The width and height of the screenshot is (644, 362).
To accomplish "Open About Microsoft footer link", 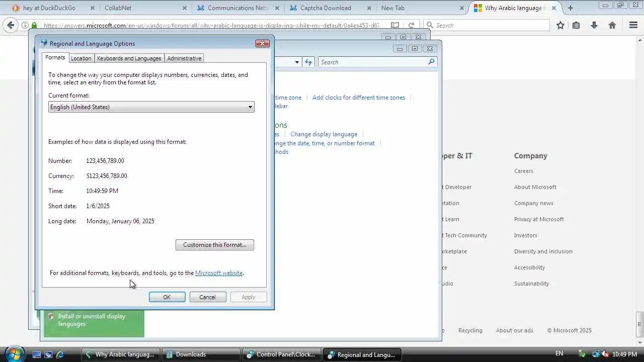I will (535, 187).
